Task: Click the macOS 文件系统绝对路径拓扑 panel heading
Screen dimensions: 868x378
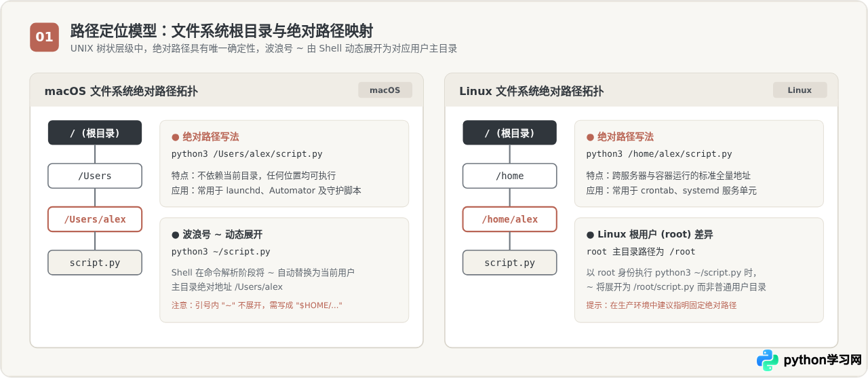Action: pyautogui.click(x=121, y=91)
